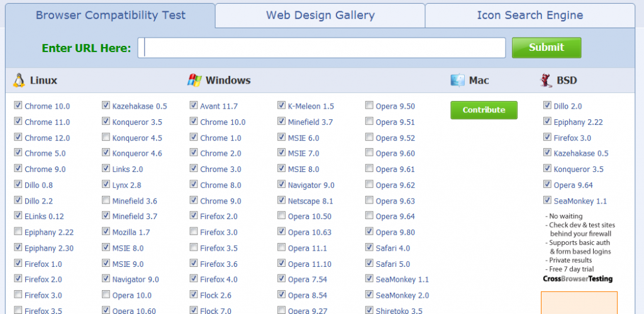Check the Opera 10.50 checkbox
The width and height of the screenshot is (644, 314).
pyautogui.click(x=281, y=215)
